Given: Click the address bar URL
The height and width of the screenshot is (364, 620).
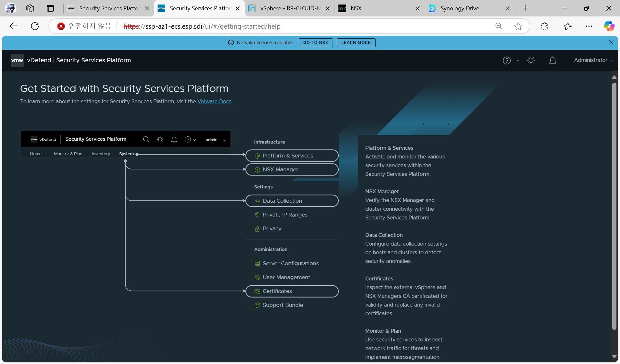Looking at the screenshot, I should [202, 26].
